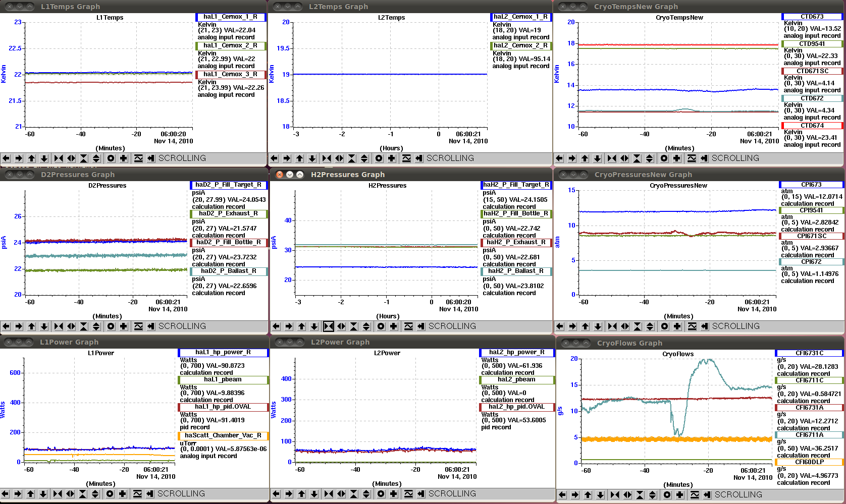Click the CryoFlows plot area
The image size is (846, 504).
(677, 411)
